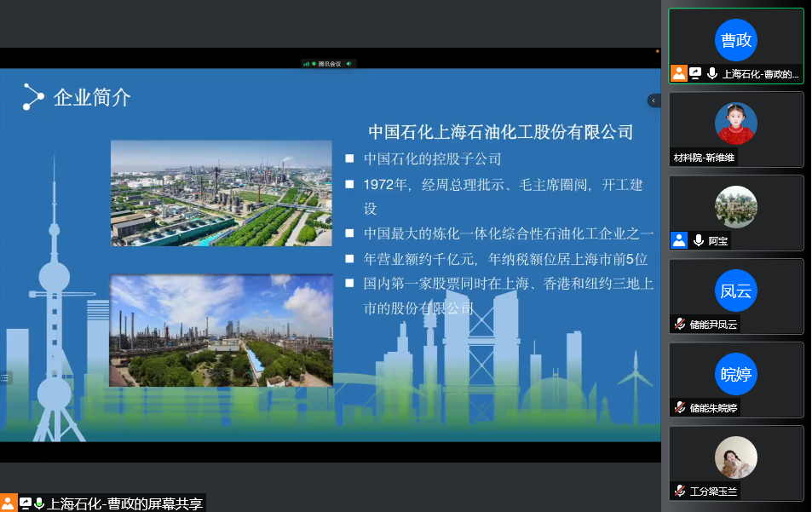Click the aerial refinery photo on slide
The height and width of the screenshot is (512, 812).
(x=221, y=193)
